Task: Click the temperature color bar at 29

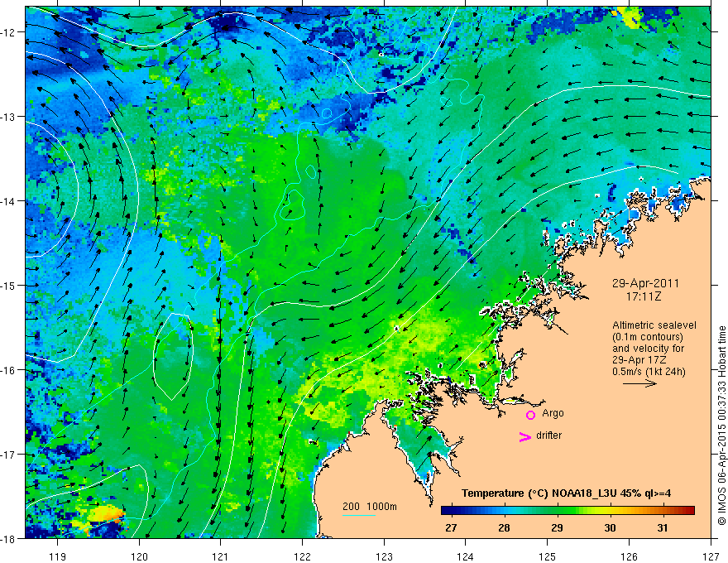Action: tap(557, 510)
